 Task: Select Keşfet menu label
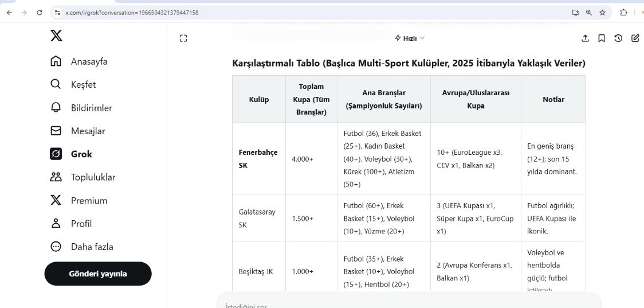pyautogui.click(x=84, y=84)
